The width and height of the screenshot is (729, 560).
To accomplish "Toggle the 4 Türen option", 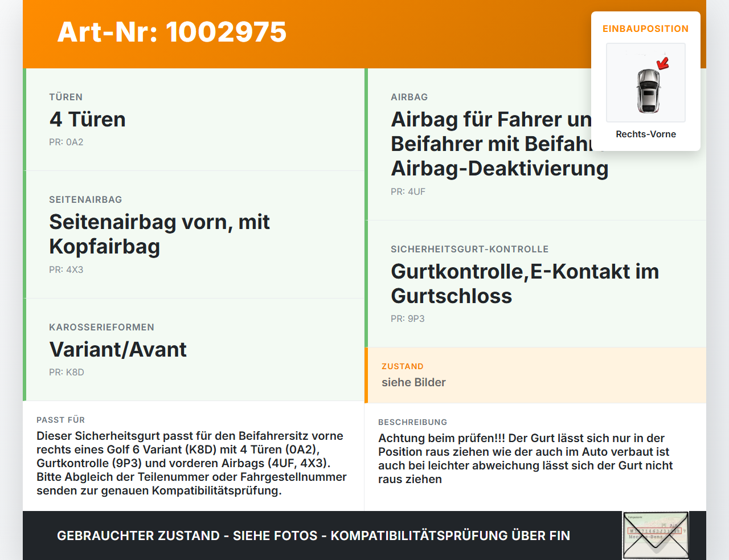I will point(88,120).
